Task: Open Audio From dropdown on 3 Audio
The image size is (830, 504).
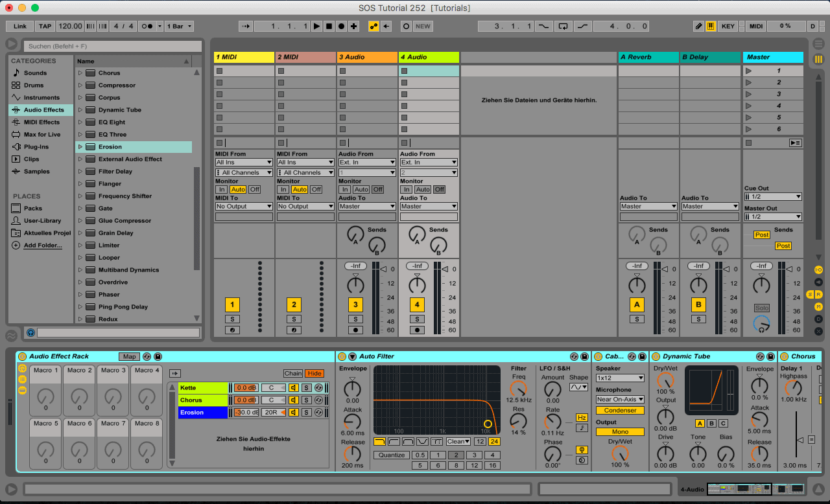Action: 367,162
